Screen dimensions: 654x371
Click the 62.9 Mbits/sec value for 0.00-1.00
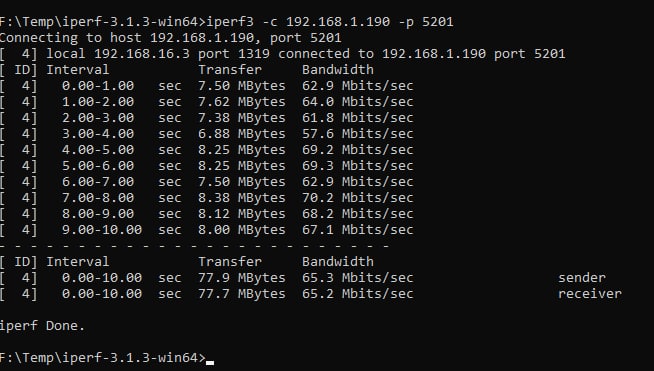(358, 86)
